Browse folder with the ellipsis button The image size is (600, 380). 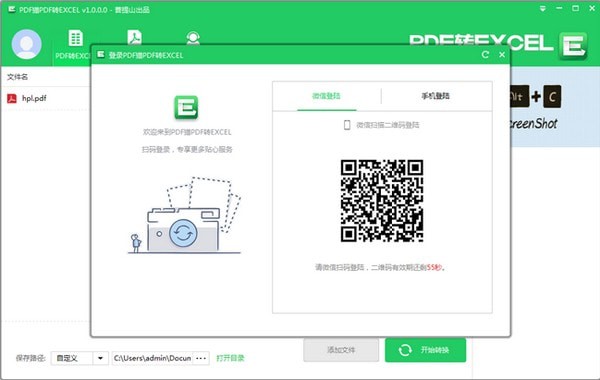(x=201, y=358)
